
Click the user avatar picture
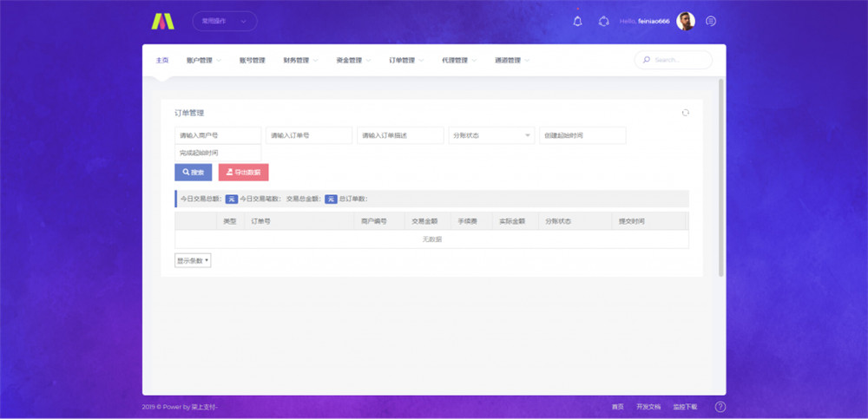coord(686,21)
